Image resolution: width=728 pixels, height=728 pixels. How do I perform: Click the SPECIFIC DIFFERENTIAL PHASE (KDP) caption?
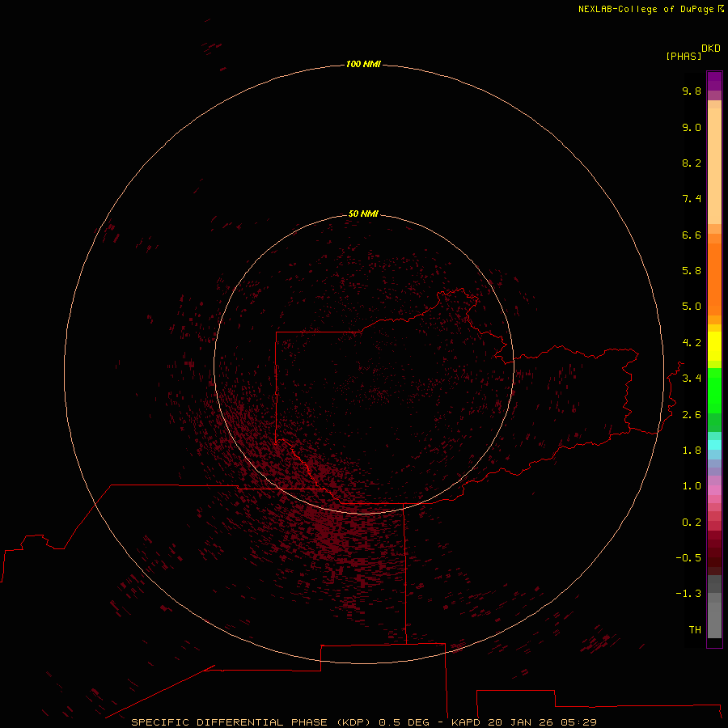(x=251, y=722)
